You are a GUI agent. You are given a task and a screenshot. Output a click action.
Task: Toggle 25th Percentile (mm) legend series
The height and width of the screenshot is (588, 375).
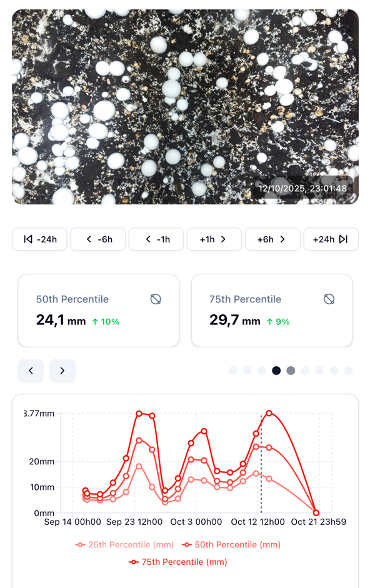(124, 544)
